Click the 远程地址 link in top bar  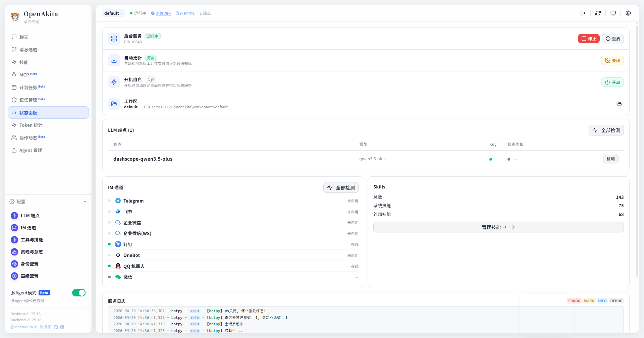185,13
